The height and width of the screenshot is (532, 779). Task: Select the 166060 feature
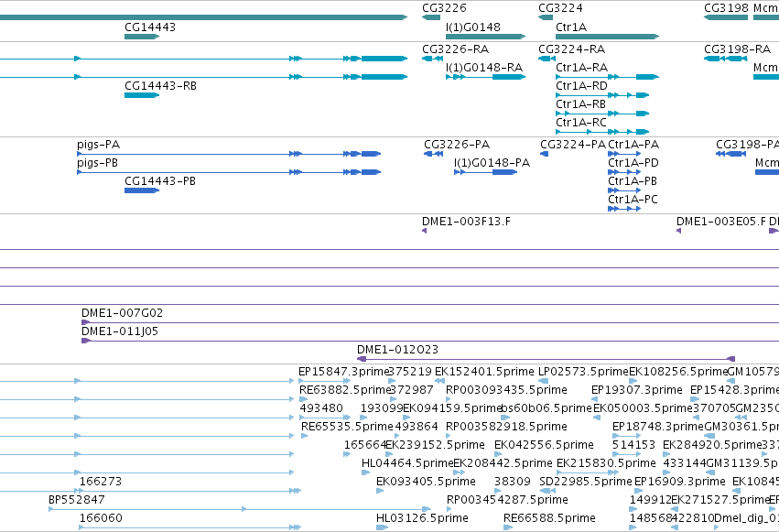coord(189,527)
